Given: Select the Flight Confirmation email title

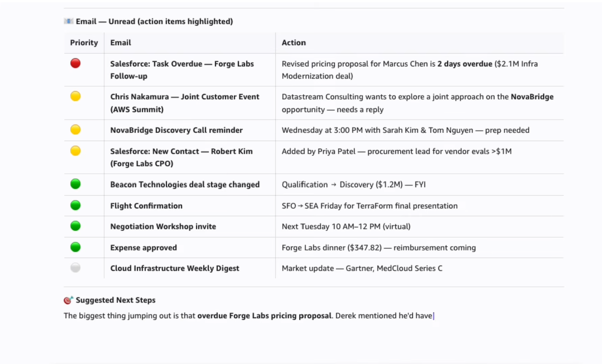Looking at the screenshot, I should pyautogui.click(x=146, y=206).
